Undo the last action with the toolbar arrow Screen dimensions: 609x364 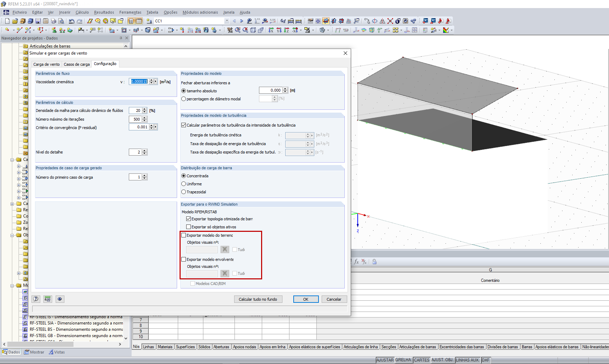tap(72, 21)
